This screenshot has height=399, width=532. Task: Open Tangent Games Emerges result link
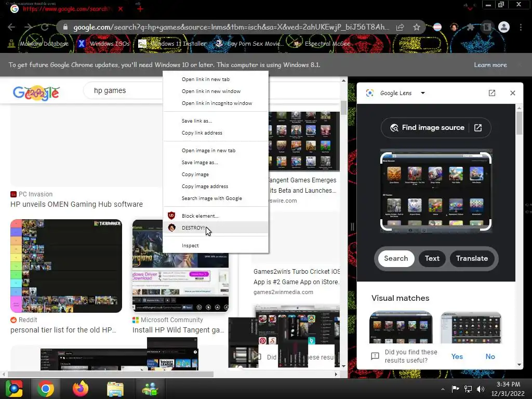click(303, 185)
